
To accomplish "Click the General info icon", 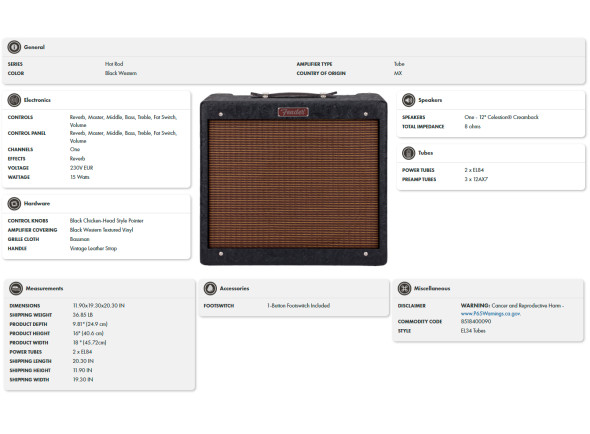I will 14,47.
